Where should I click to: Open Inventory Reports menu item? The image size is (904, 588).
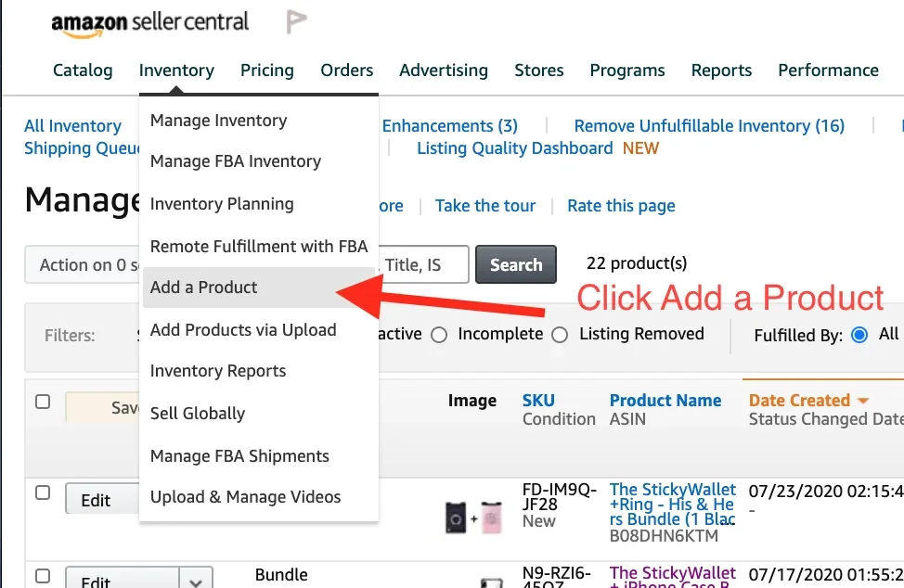259,371
